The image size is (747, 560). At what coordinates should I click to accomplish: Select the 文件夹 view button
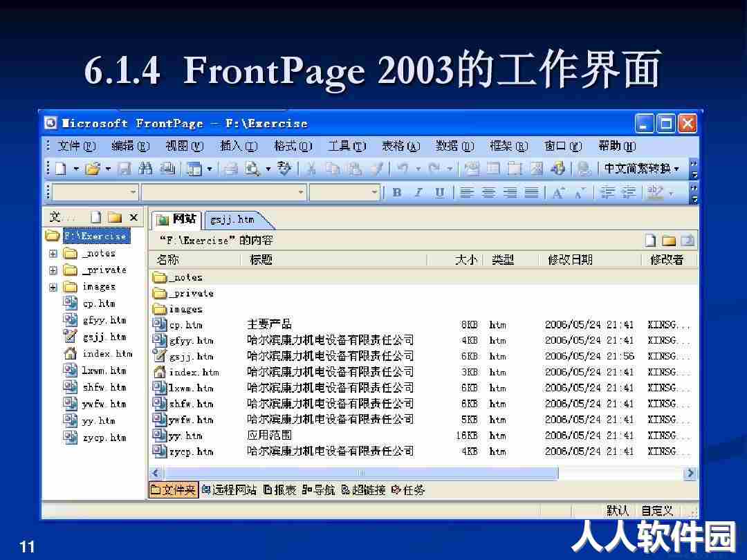174,489
